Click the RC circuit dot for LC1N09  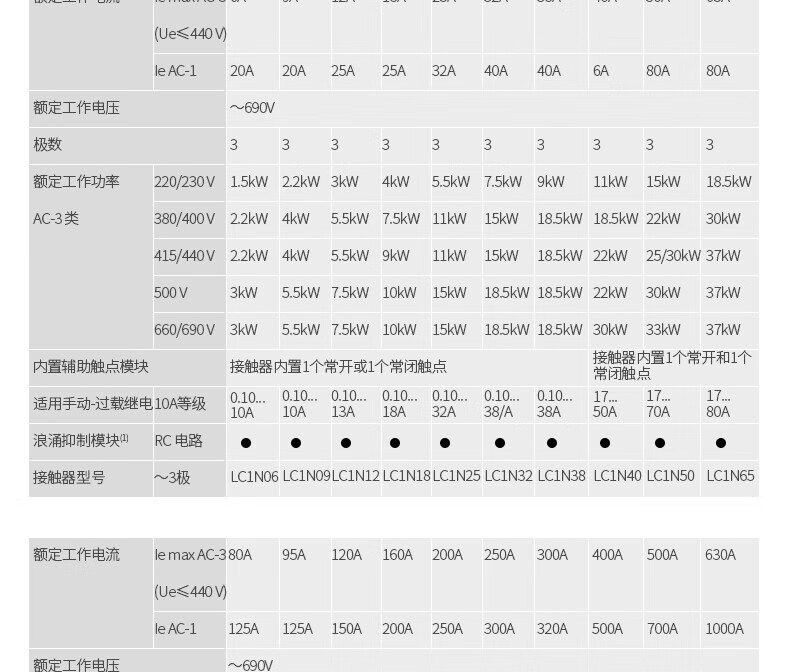296,442
